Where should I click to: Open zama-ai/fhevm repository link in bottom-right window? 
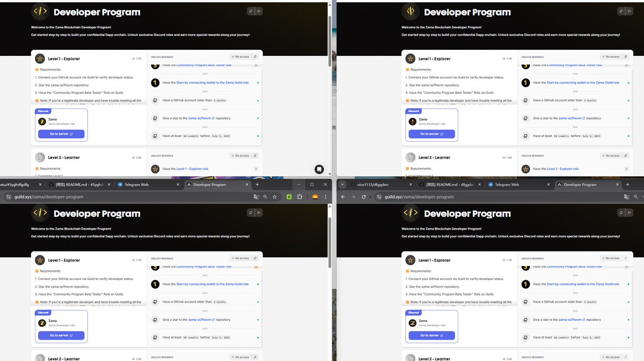click(572, 320)
